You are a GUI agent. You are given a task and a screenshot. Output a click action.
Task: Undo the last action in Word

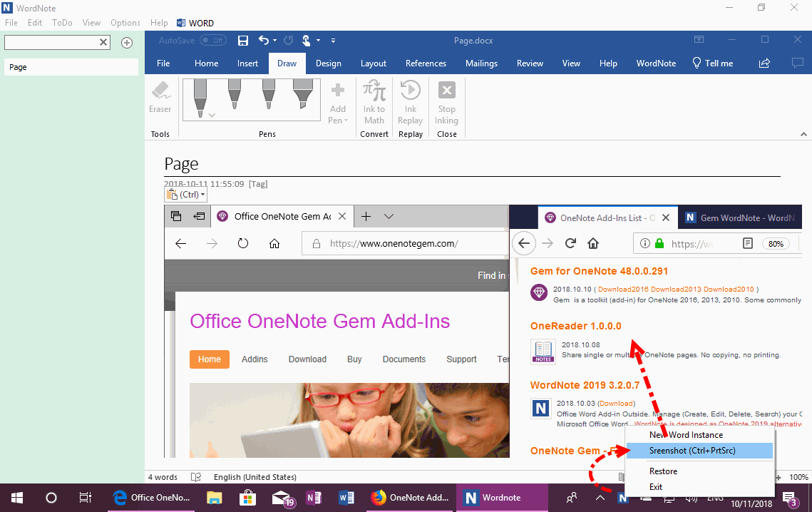(x=264, y=41)
